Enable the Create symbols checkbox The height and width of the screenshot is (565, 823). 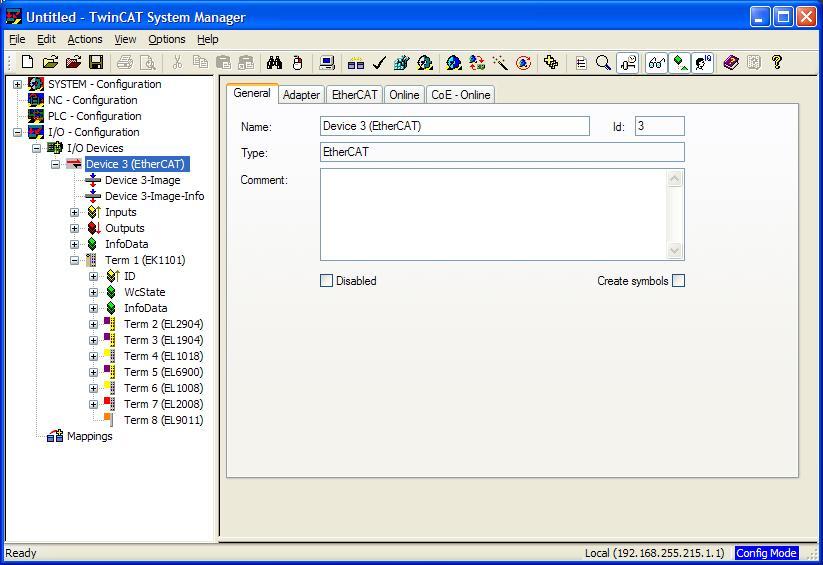click(x=679, y=280)
